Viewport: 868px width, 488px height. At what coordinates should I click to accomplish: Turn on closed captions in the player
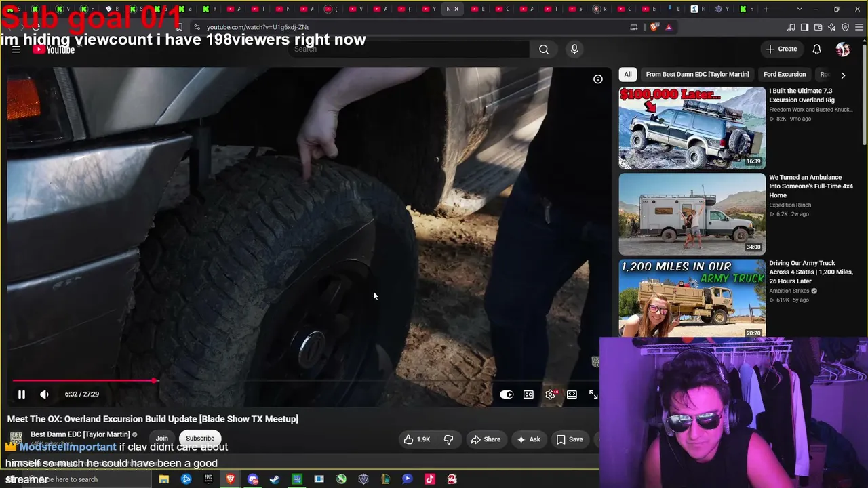click(528, 394)
